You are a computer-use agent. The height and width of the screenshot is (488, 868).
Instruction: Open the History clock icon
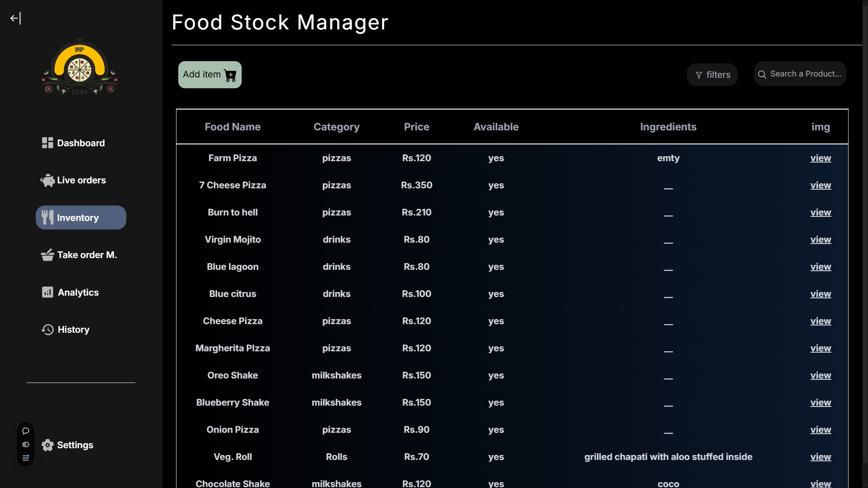(x=48, y=330)
